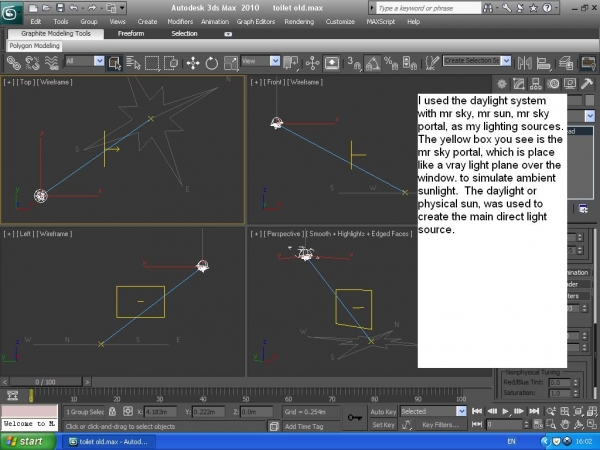
Task: Step the time slider forward one frame
Action: click(x=87, y=382)
